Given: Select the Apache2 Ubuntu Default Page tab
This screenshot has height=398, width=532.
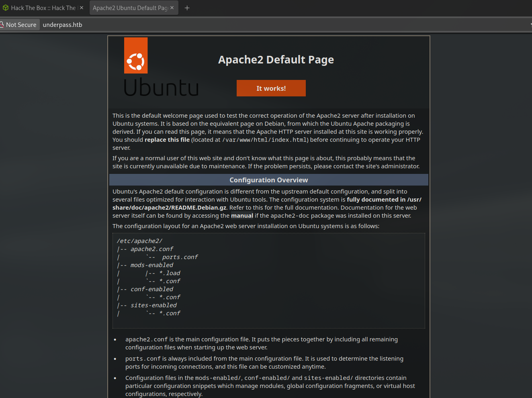Looking at the screenshot, I should pyautogui.click(x=130, y=8).
